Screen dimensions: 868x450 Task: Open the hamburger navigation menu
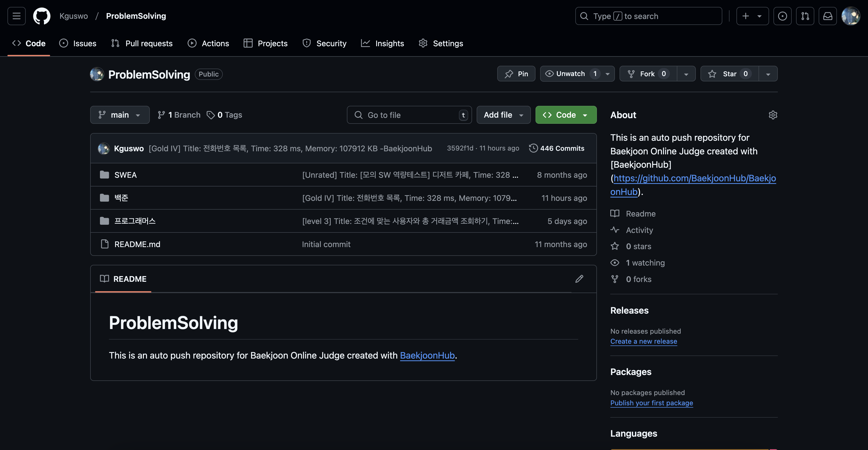pyautogui.click(x=16, y=16)
